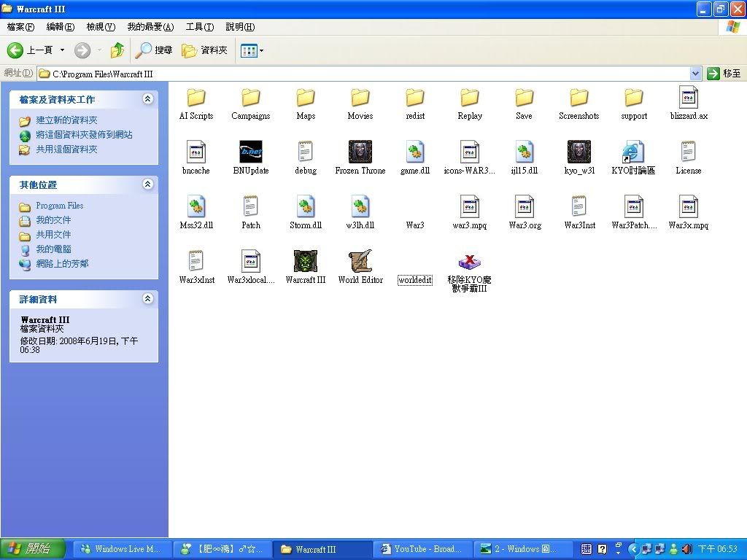Open the 工具(T) menu
The width and height of the screenshot is (747, 560).
[x=199, y=27]
